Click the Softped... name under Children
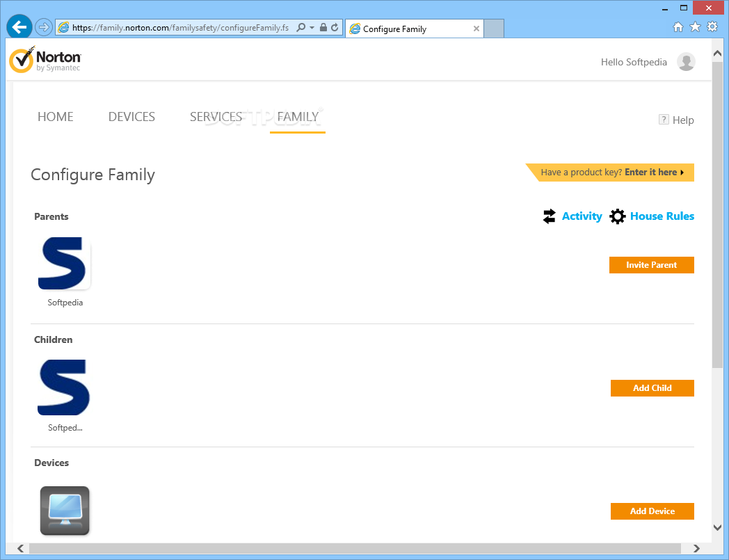The width and height of the screenshot is (729, 560). tap(65, 428)
